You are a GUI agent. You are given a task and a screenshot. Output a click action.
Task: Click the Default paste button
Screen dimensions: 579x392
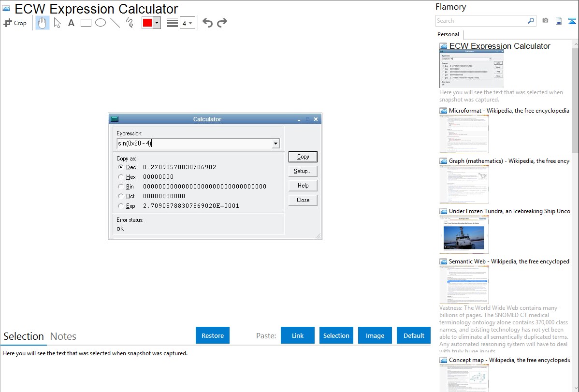coord(414,335)
